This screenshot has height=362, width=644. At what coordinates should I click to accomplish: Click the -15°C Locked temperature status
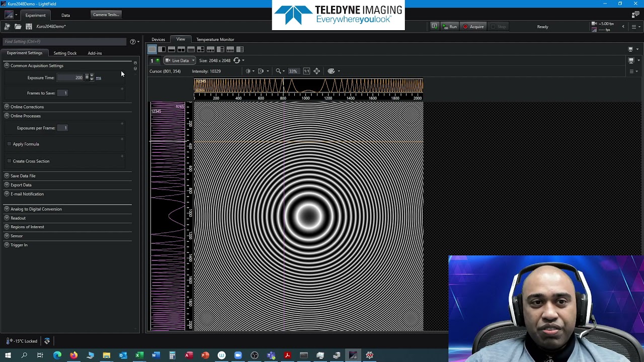(x=22, y=341)
